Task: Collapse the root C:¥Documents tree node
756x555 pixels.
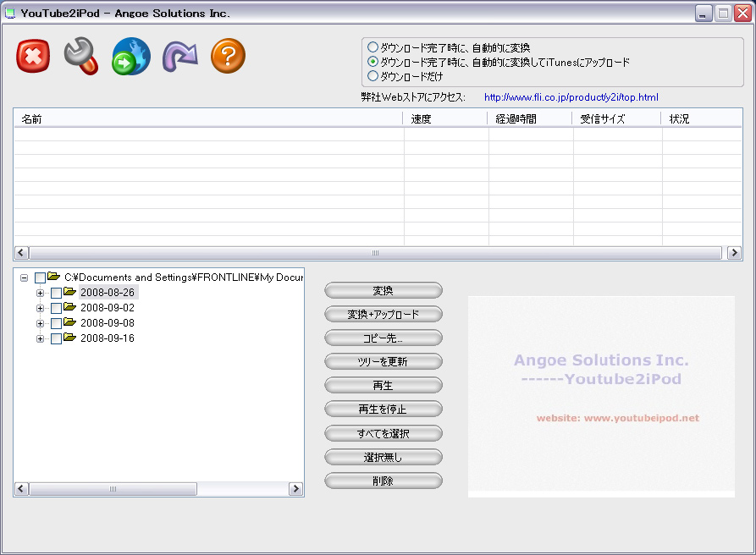Action: 24,277
